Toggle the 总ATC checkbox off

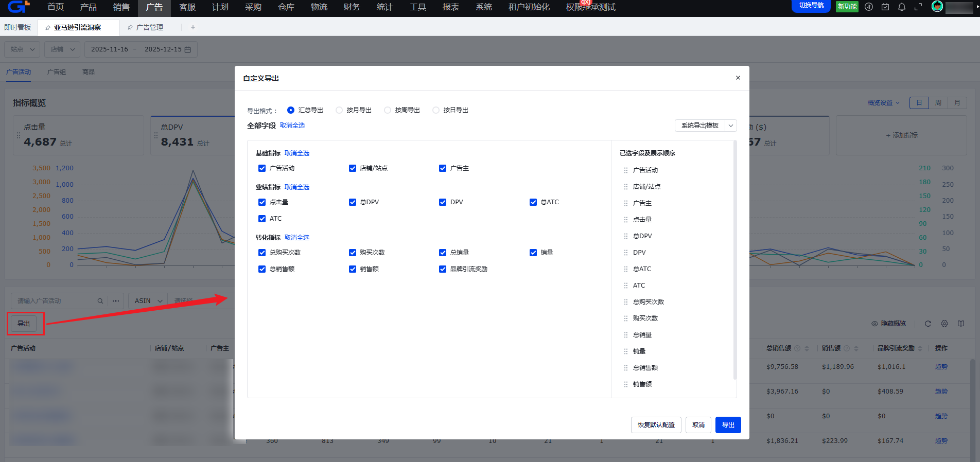coord(533,202)
